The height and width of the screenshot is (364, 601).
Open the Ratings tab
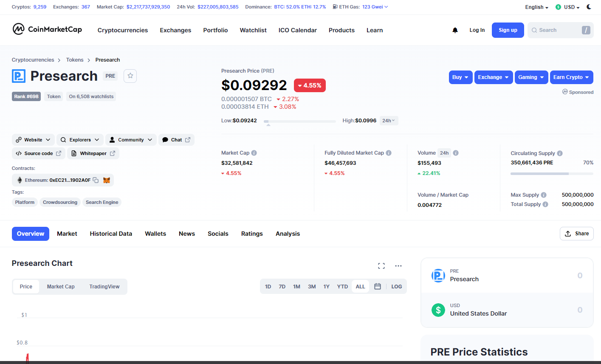click(x=252, y=234)
